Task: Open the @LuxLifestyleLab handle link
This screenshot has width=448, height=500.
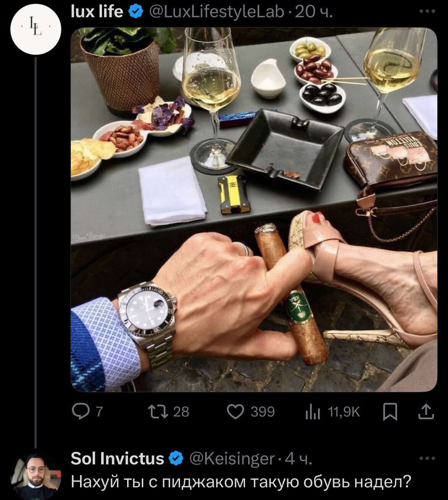Action: (216, 12)
